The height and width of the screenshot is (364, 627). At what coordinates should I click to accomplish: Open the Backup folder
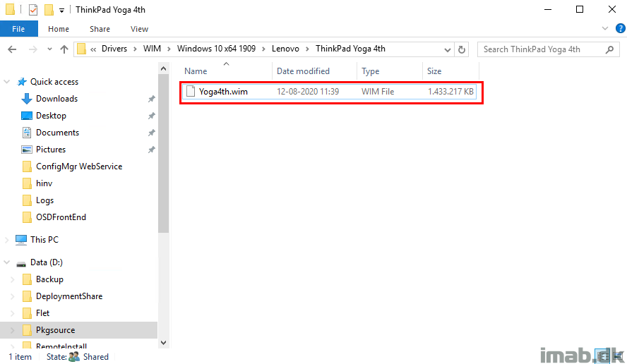tap(49, 279)
